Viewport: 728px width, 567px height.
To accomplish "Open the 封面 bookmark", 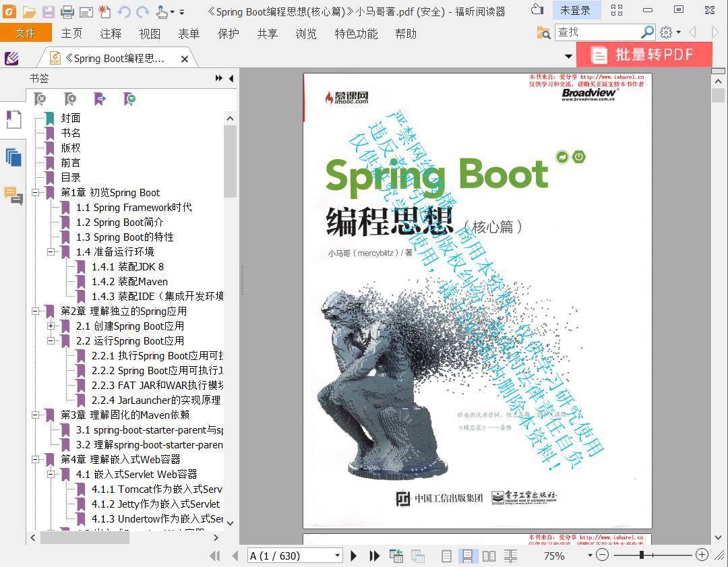I will [71, 118].
